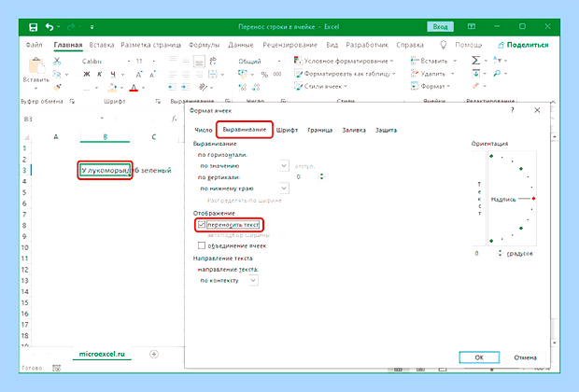Viewport: 579px width, 392px height.
Task: Select the Число tab in dialog
Action: tap(204, 130)
